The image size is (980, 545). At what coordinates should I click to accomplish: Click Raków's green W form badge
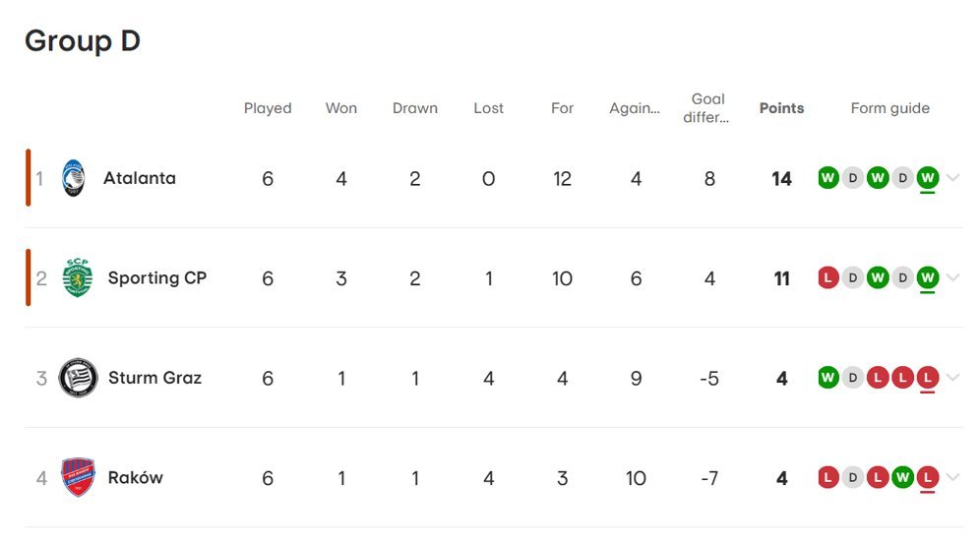(x=902, y=477)
